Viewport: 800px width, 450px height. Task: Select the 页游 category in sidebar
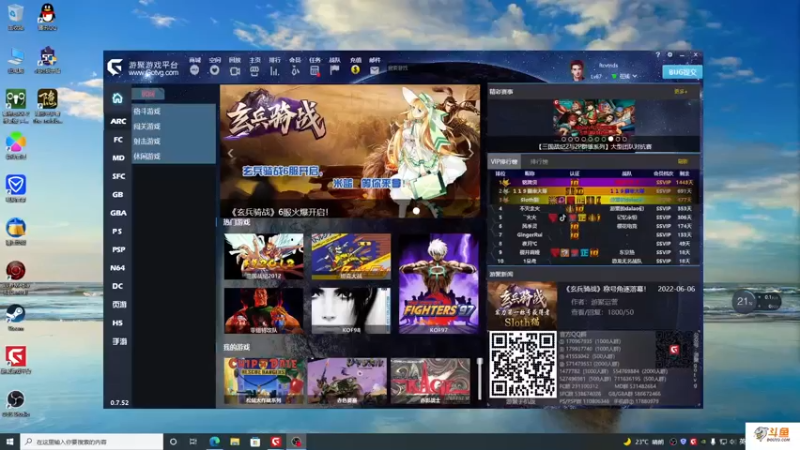(x=118, y=305)
